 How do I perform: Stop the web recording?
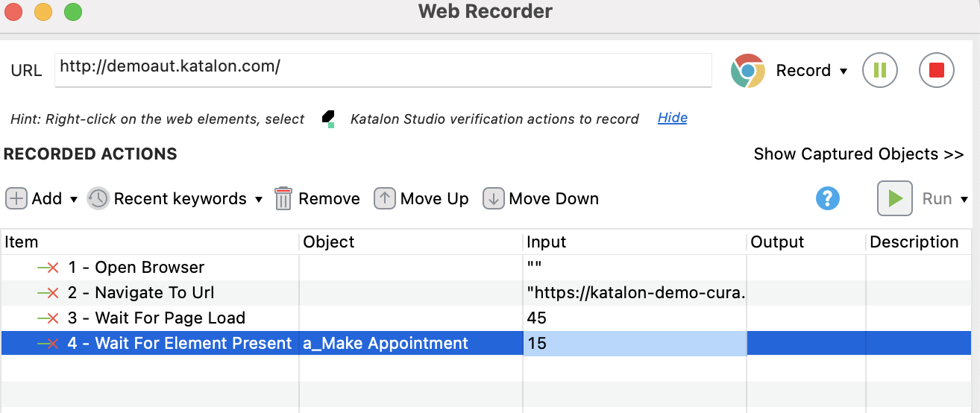click(936, 70)
